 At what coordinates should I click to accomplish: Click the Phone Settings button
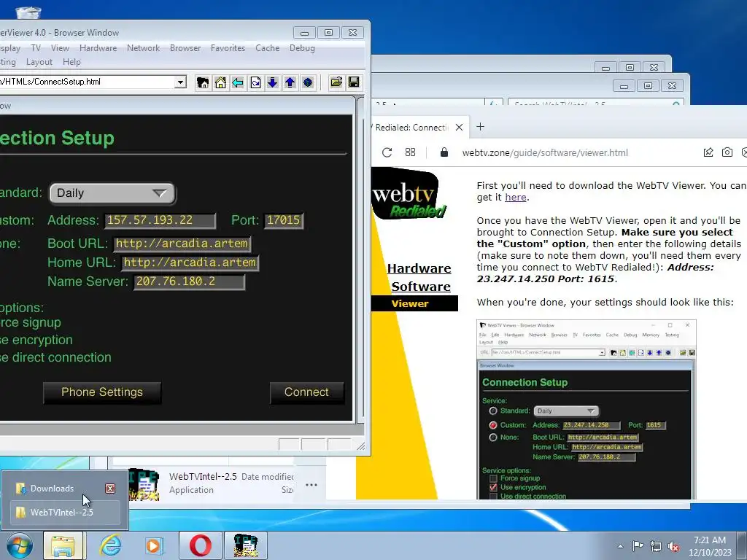[102, 392]
